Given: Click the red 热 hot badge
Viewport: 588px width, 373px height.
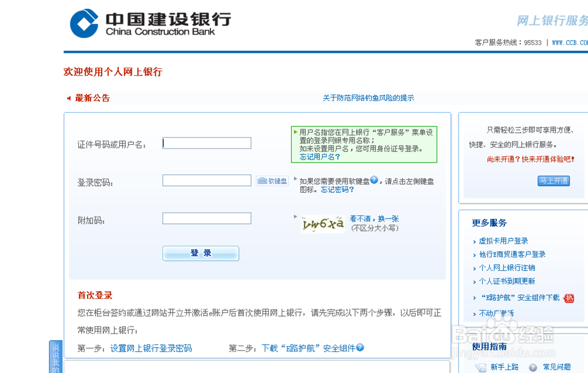Looking at the screenshot, I should 569,298.
